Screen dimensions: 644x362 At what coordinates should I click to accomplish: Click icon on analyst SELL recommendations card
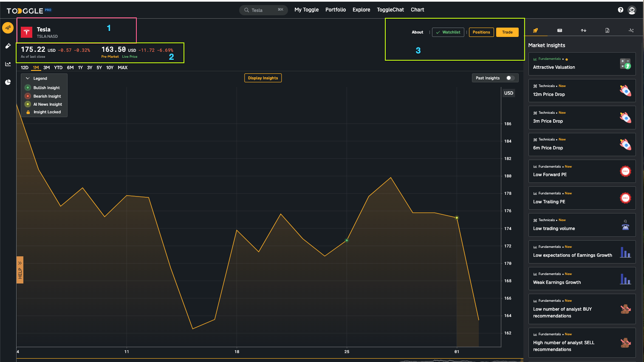[625, 342]
